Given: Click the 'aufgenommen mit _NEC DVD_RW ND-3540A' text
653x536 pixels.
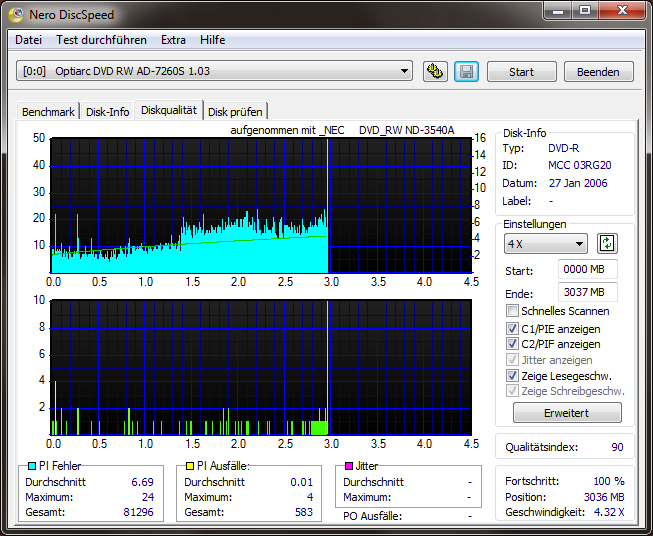Looking at the screenshot, I should click(x=342, y=130).
